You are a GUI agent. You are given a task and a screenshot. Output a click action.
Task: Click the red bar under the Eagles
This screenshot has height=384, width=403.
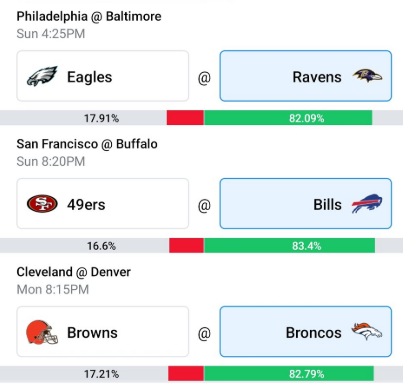click(x=185, y=118)
